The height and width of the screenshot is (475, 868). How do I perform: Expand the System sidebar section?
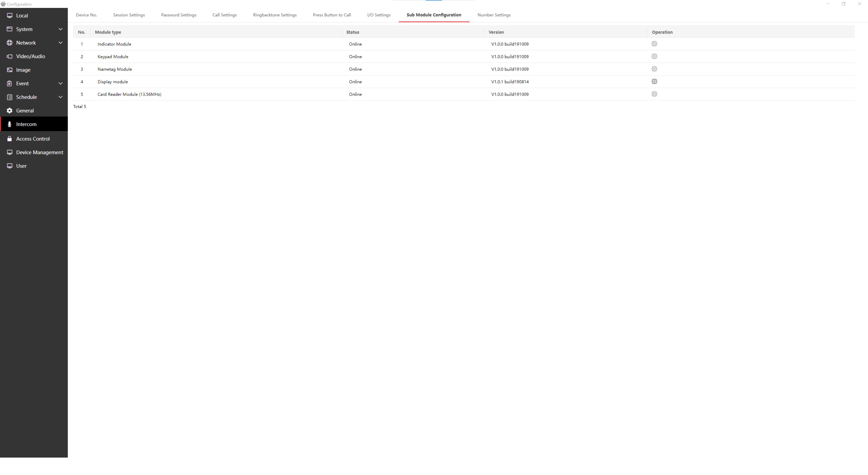coord(61,29)
